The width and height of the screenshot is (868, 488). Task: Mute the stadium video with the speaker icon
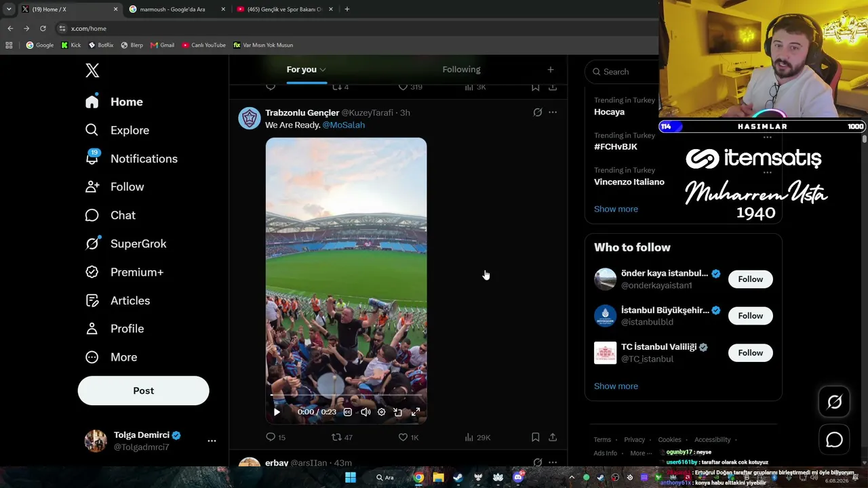(366, 411)
